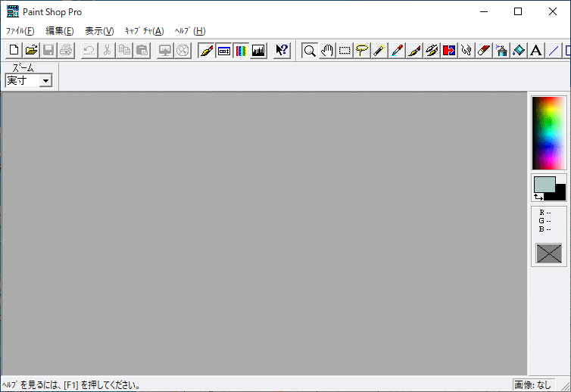
Task: Select the Retouch finger tool
Action: [466, 50]
